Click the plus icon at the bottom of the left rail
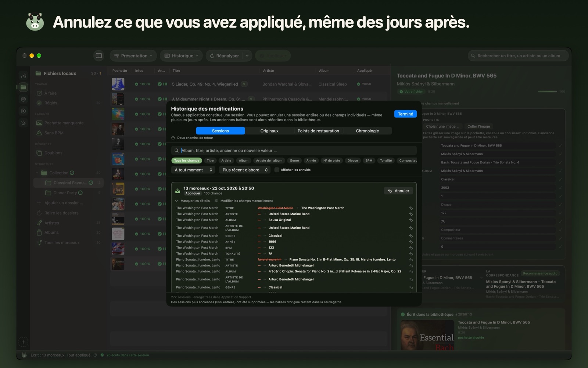Image resolution: width=588 pixels, height=368 pixels. 23,342
